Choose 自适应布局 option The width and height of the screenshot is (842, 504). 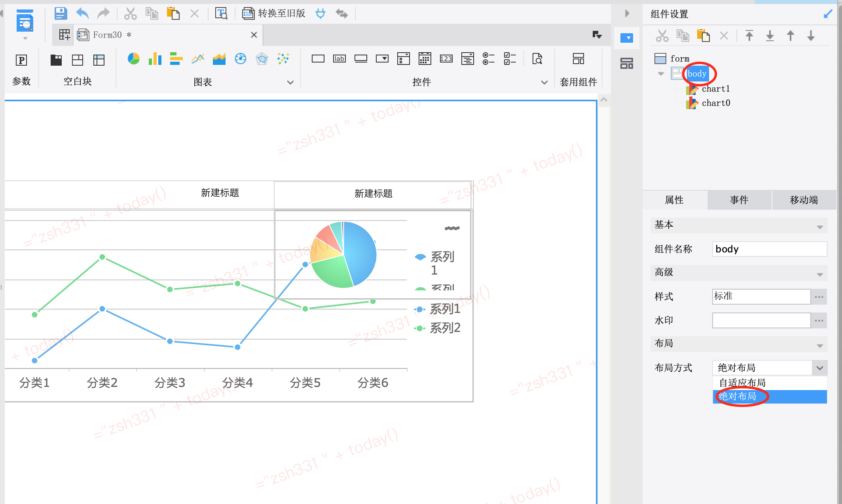click(x=770, y=383)
